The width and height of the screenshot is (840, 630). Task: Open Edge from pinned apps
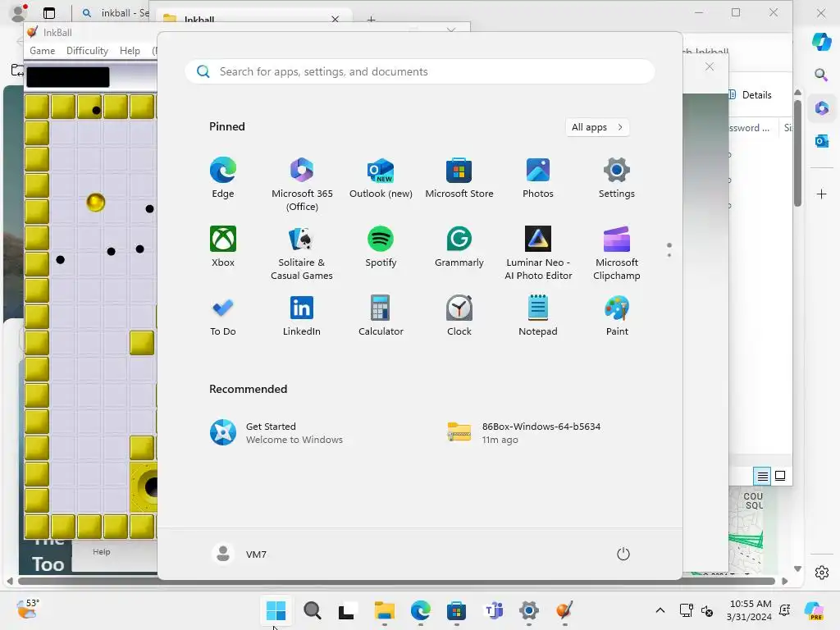pos(223,178)
